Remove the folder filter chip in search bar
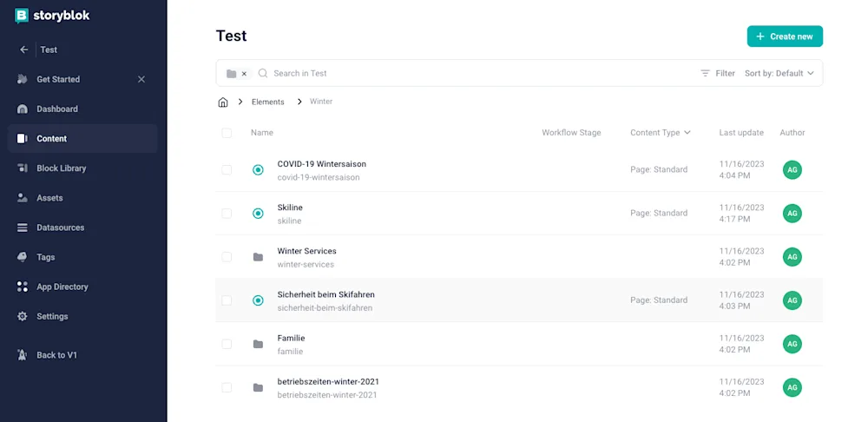The width and height of the screenshot is (868, 422). (244, 74)
